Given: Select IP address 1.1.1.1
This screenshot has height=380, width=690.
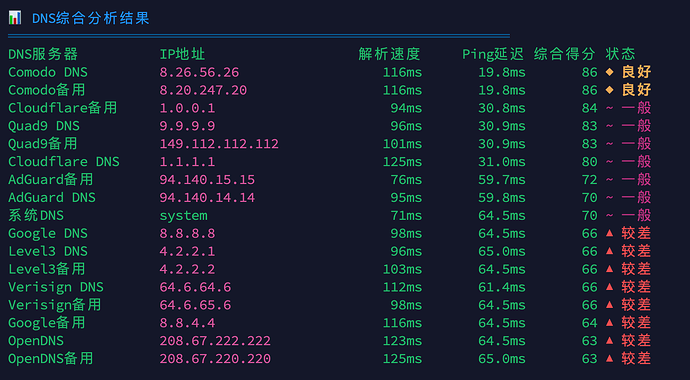Looking at the screenshot, I should 187,162.
